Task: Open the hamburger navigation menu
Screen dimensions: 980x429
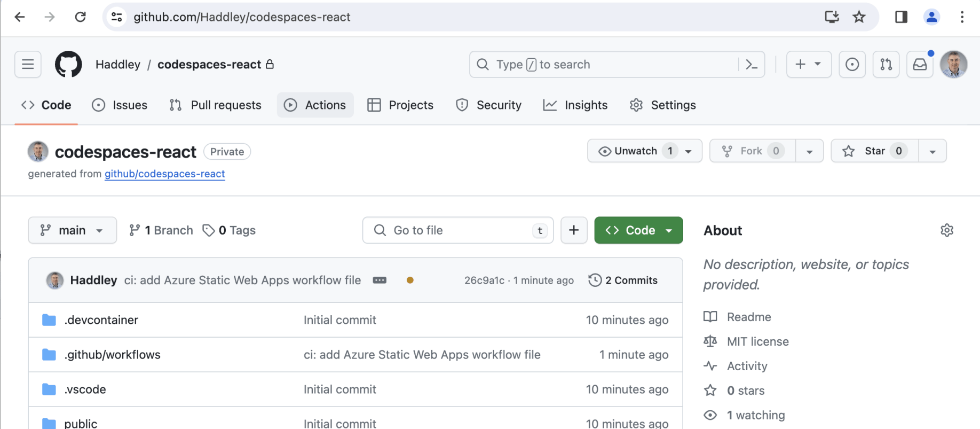Action: [28, 65]
